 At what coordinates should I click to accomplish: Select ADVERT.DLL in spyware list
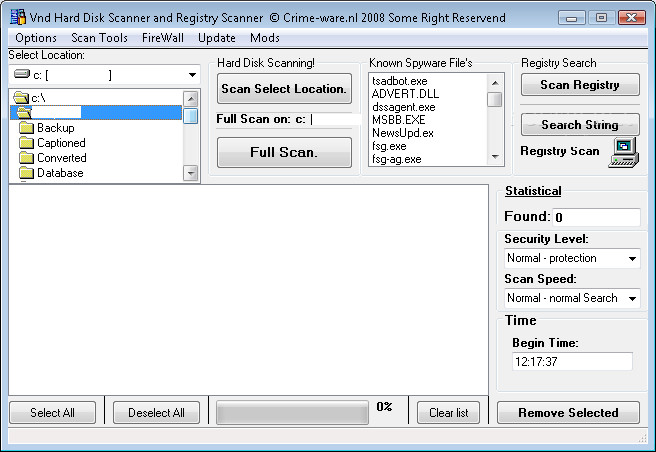point(405,94)
